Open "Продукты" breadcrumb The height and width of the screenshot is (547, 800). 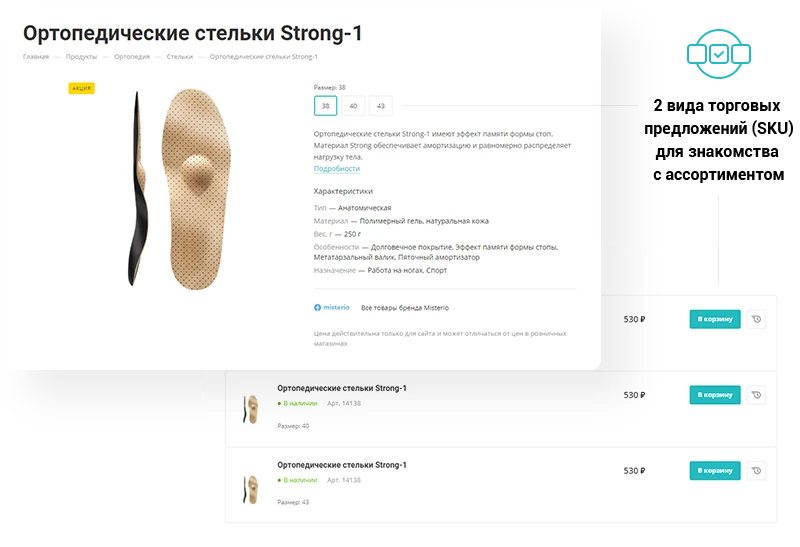coord(81,57)
